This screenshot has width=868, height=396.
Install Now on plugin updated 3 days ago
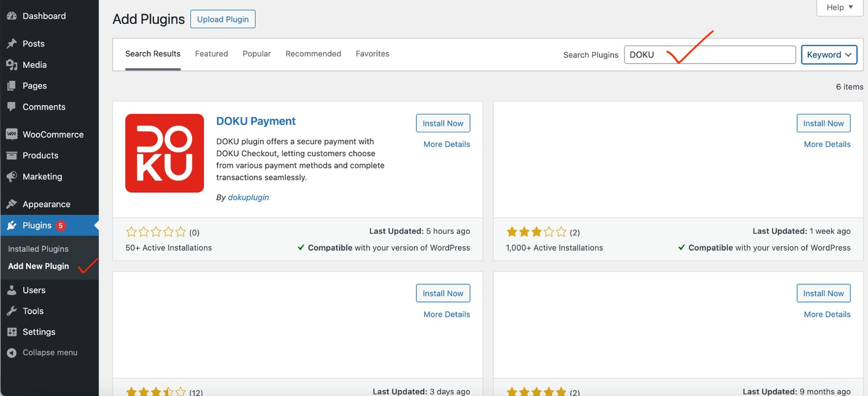pyautogui.click(x=443, y=294)
